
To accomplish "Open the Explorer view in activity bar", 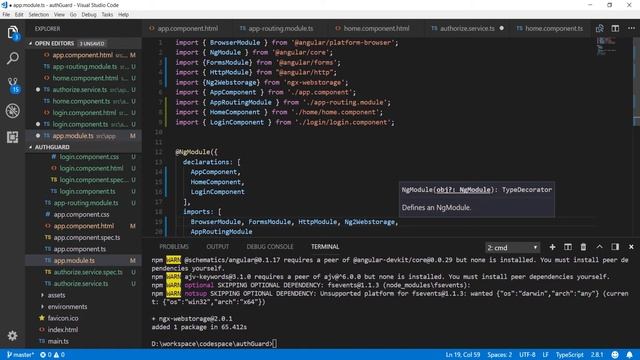I will click(x=13, y=33).
